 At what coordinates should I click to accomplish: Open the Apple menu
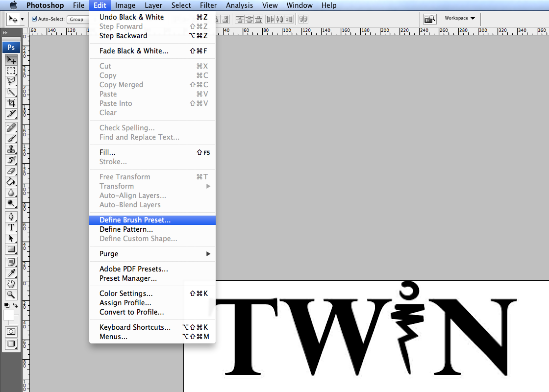coord(13,5)
